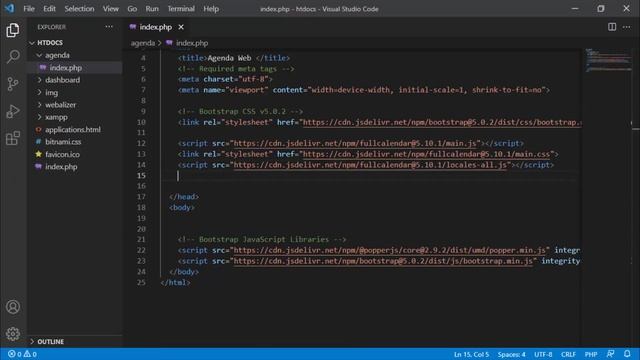Follow fullcalendar main.css link on line 13
Image resolution: width=640 pixels, height=360 pixels.
(x=426, y=154)
